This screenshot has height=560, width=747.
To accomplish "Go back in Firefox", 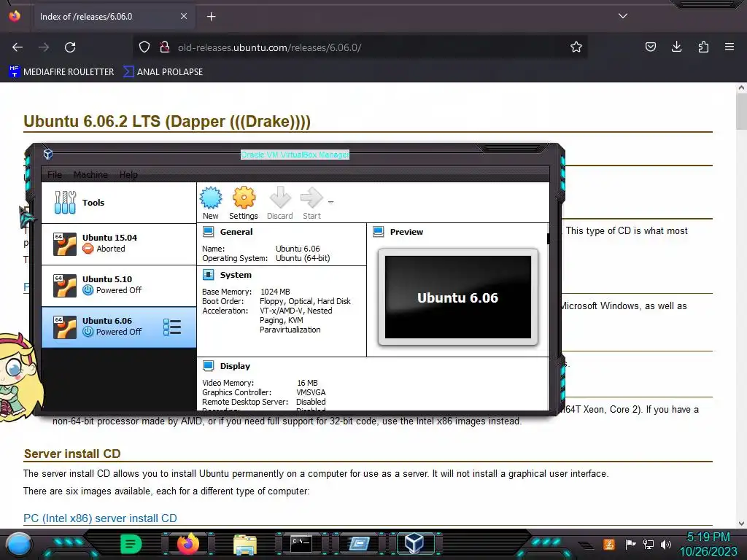I will tap(18, 47).
